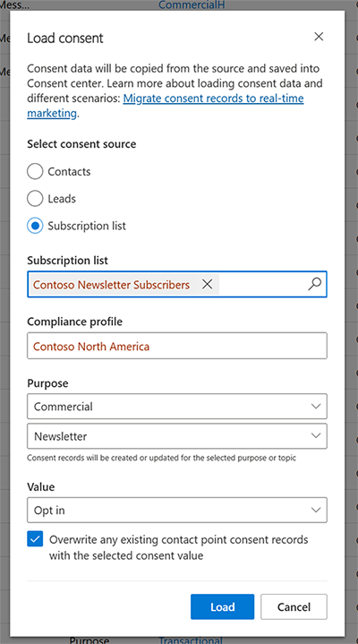The height and width of the screenshot is (644, 358).
Task: Open the Commercial purpose dropdown
Action: [177, 407]
